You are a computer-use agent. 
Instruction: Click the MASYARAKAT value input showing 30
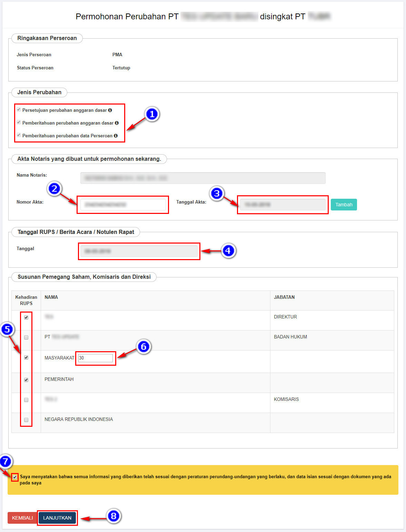(96, 358)
